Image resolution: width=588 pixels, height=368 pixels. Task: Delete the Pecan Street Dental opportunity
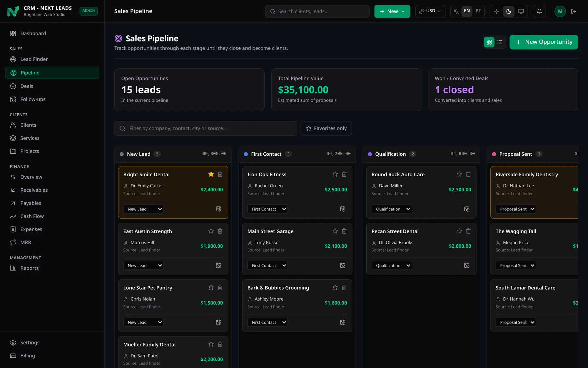pyautogui.click(x=468, y=231)
